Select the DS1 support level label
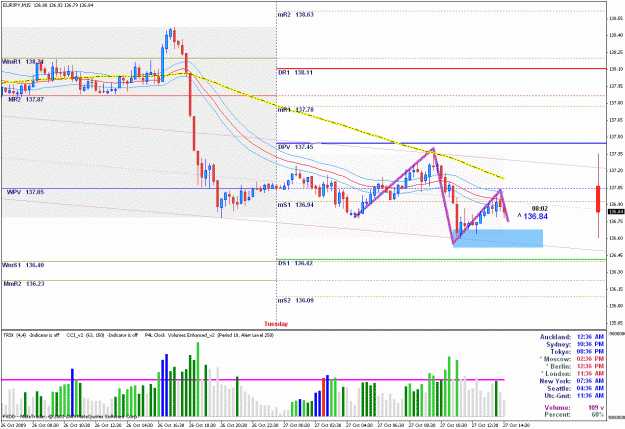 [295, 264]
